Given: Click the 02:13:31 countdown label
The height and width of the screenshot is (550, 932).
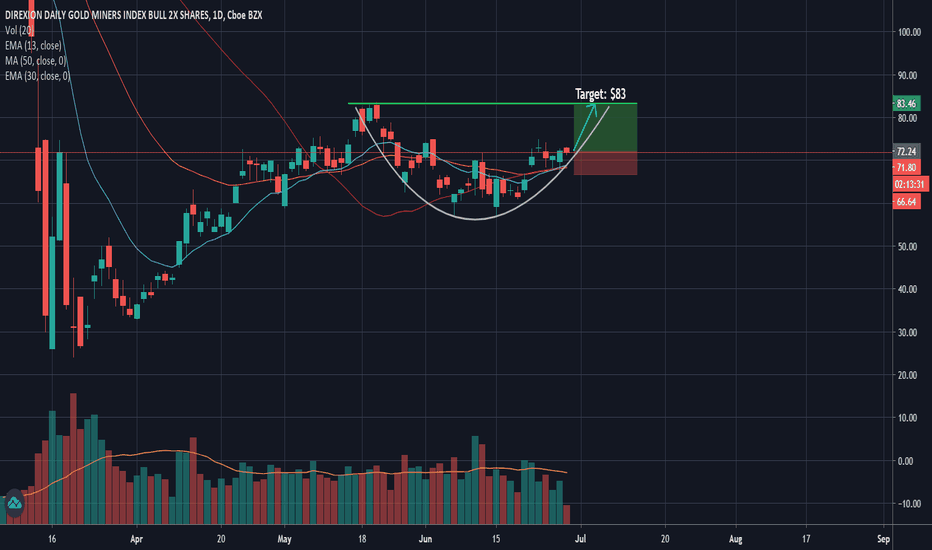Looking at the screenshot, I should (x=910, y=184).
